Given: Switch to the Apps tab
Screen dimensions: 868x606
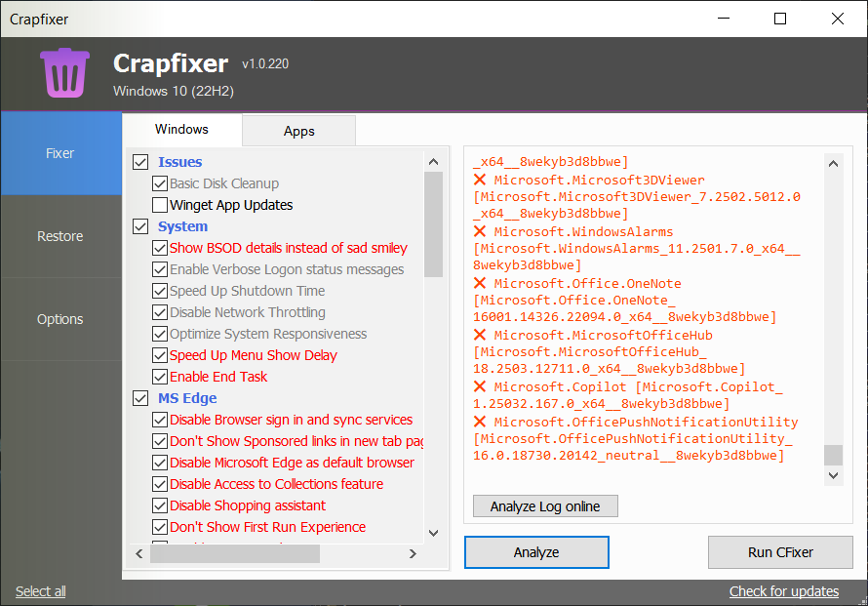Looking at the screenshot, I should point(298,131).
